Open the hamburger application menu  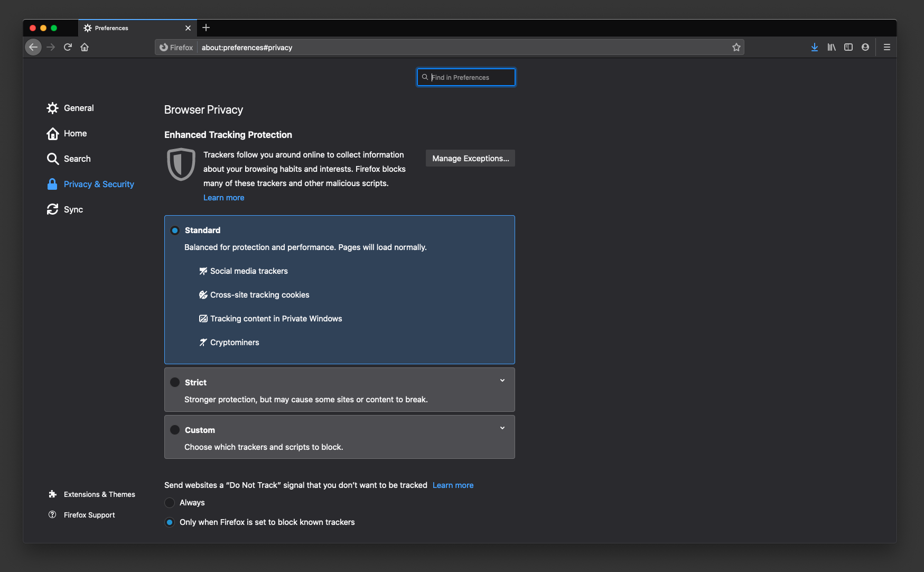pyautogui.click(x=886, y=47)
